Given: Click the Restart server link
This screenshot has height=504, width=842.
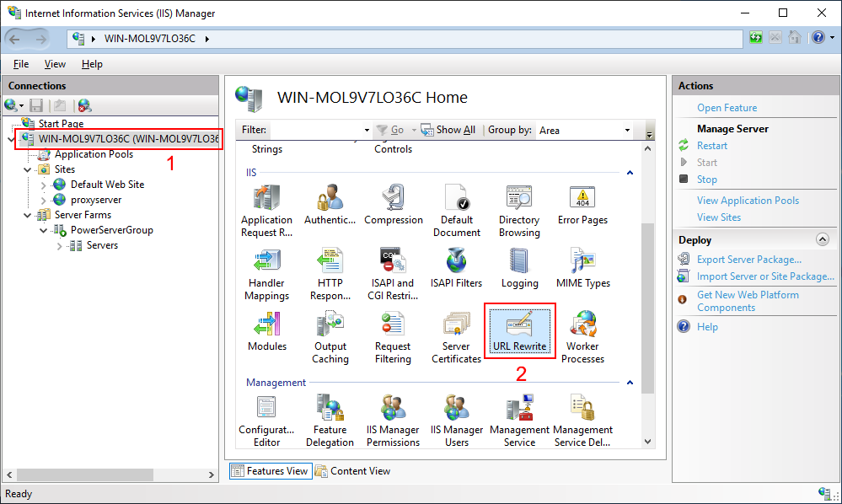Looking at the screenshot, I should (x=712, y=146).
